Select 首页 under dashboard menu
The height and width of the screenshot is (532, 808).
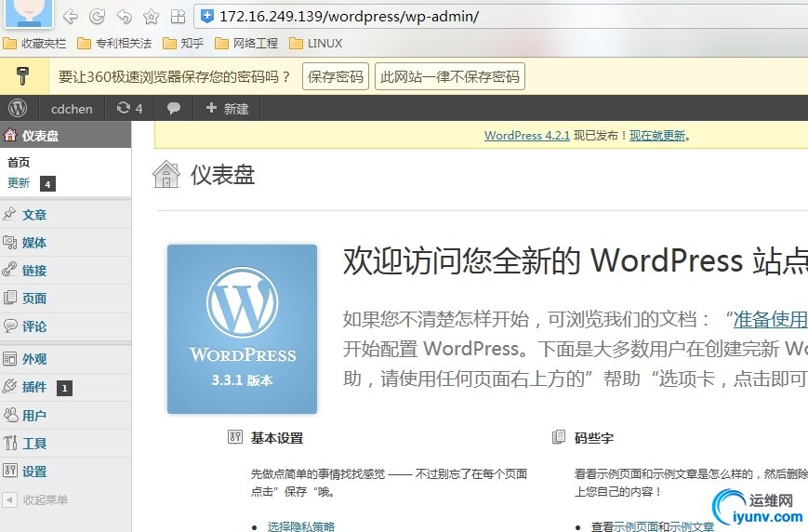19,163
